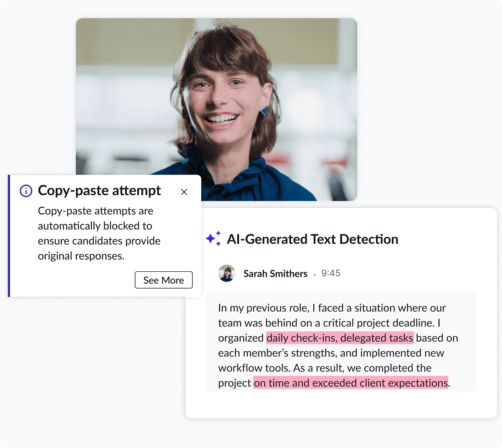Select the 9:45 timestamp
Screen dimensions: 502x448
330,273
